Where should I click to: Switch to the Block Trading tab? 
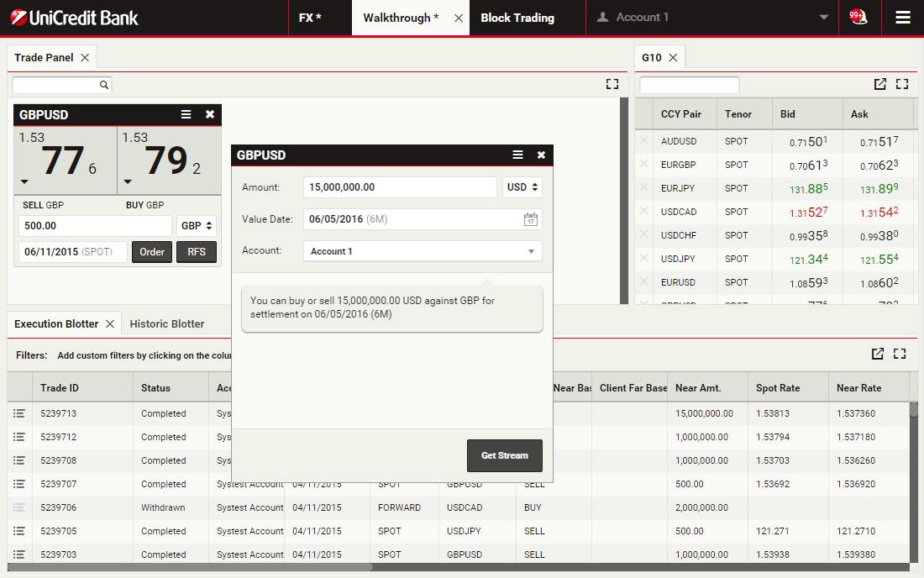[517, 18]
